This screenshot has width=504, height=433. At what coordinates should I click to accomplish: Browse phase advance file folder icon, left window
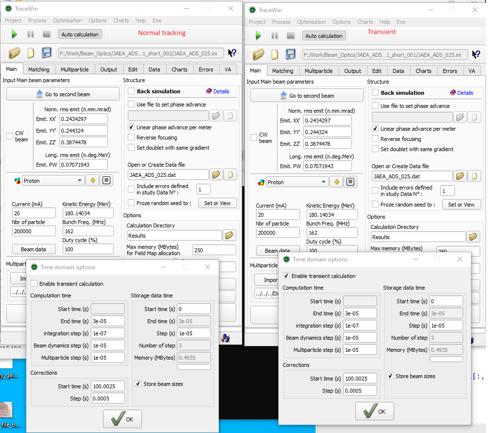click(x=216, y=116)
